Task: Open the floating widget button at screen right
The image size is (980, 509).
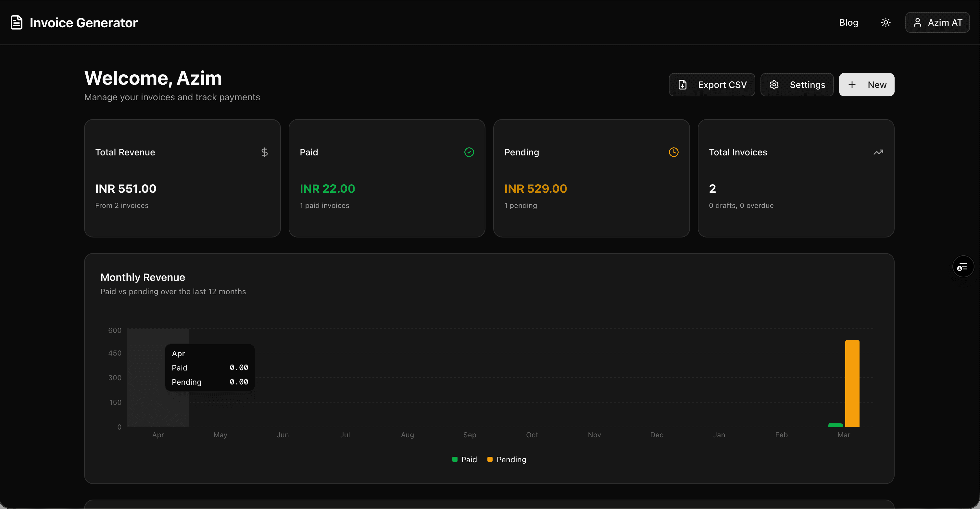Action: click(x=963, y=266)
